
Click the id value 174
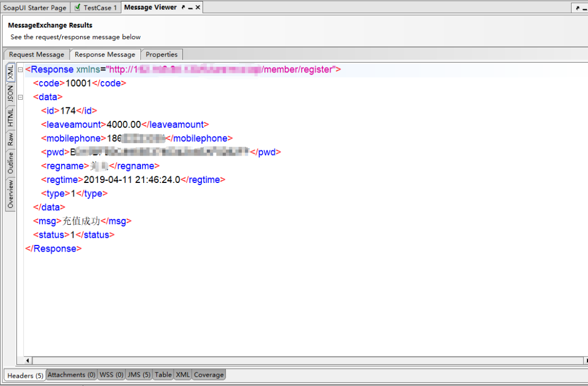[x=68, y=111]
